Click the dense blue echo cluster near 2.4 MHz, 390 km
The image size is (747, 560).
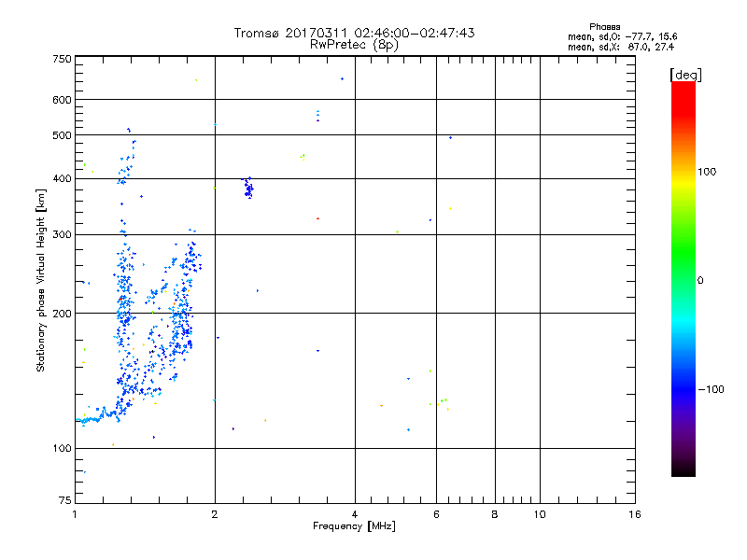click(x=248, y=188)
